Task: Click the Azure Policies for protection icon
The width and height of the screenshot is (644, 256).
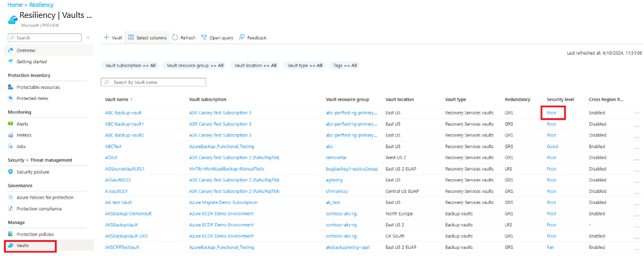Action: [x=11, y=198]
